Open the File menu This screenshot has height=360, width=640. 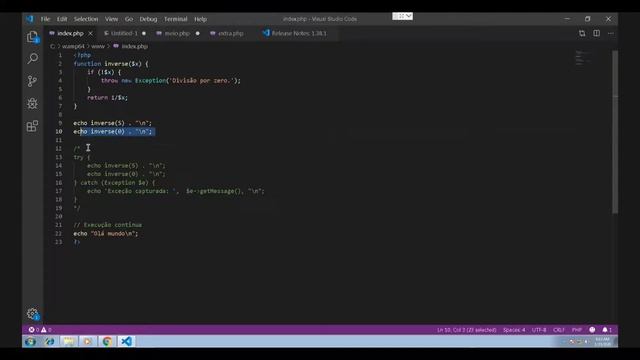tap(45, 19)
